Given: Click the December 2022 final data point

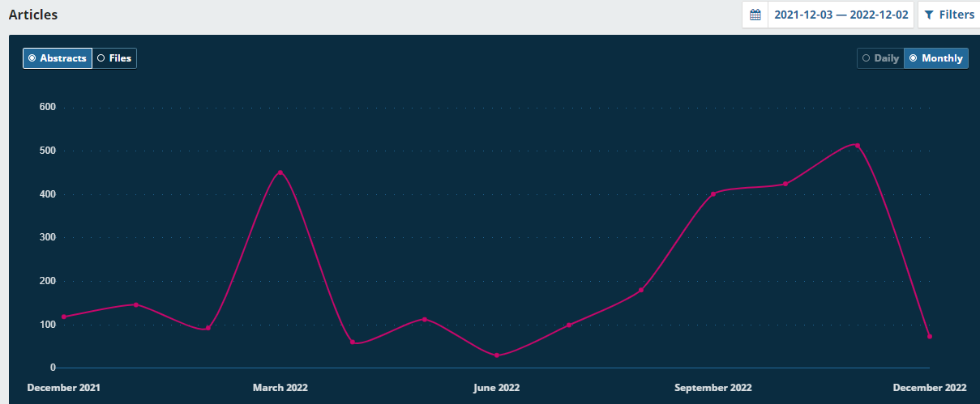Looking at the screenshot, I should [x=930, y=336].
